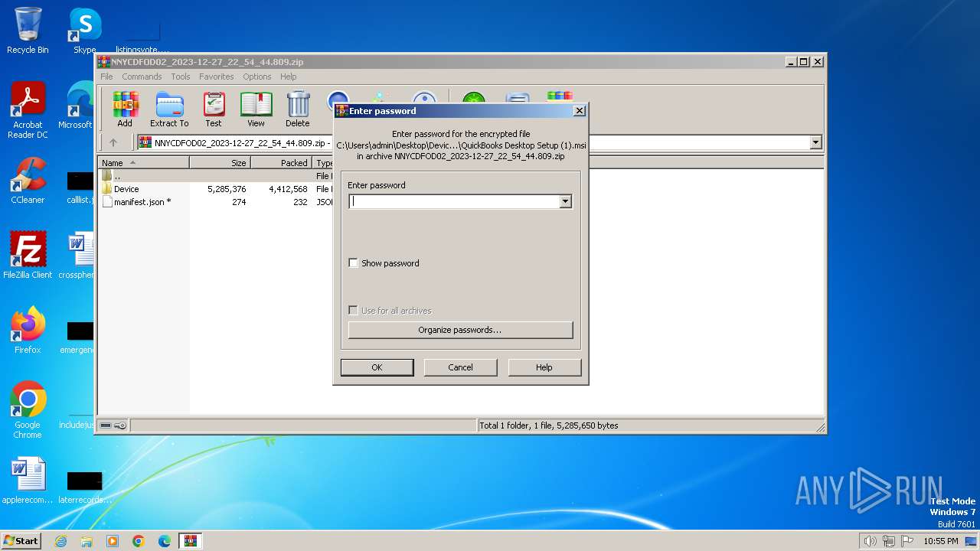This screenshot has width=980, height=551.
Task: Click the media player taskbar icon
Action: (113, 541)
